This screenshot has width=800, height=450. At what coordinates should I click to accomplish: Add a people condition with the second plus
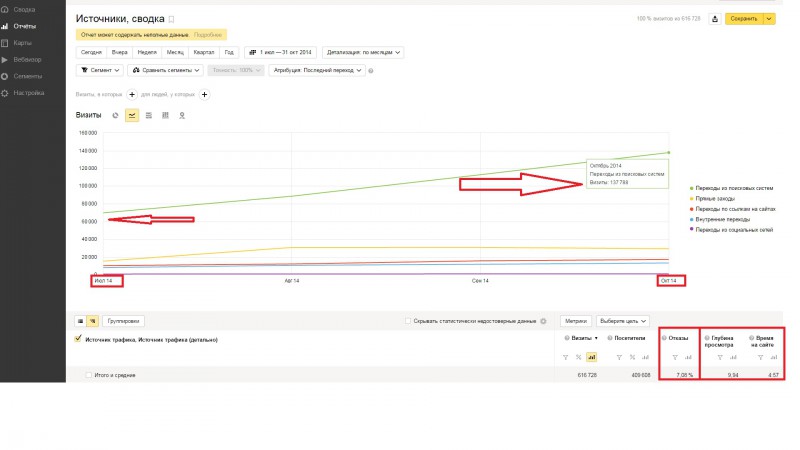[205, 94]
